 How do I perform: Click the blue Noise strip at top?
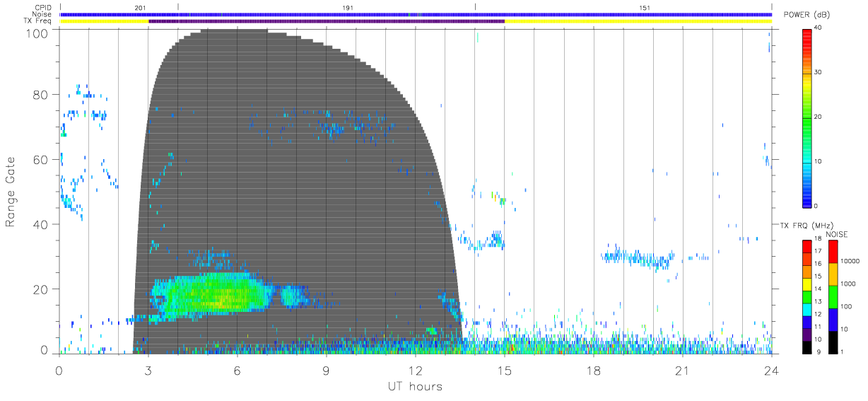(416, 14)
